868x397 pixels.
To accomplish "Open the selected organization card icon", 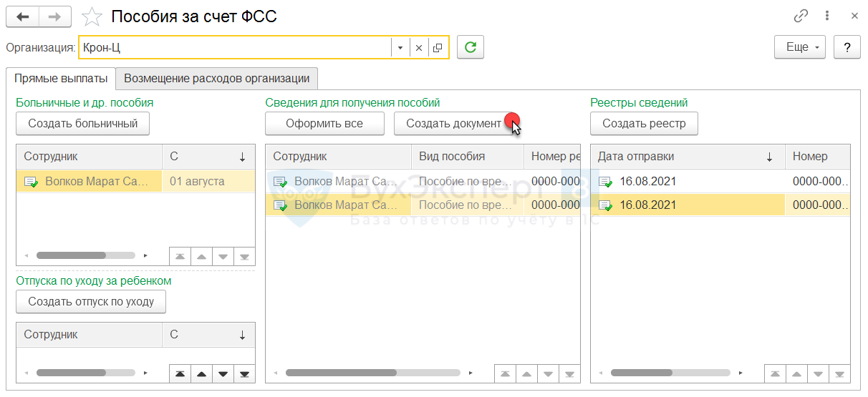I will click(x=438, y=48).
